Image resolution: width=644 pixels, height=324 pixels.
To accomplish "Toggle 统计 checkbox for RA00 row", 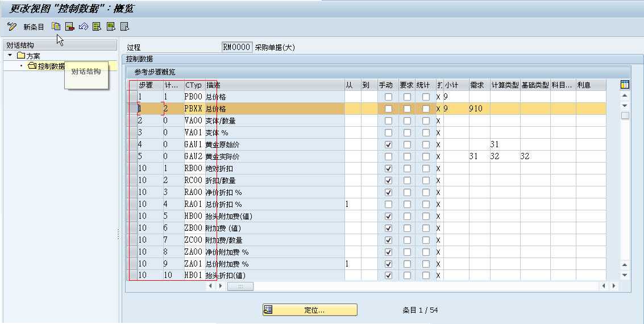I will (x=426, y=192).
